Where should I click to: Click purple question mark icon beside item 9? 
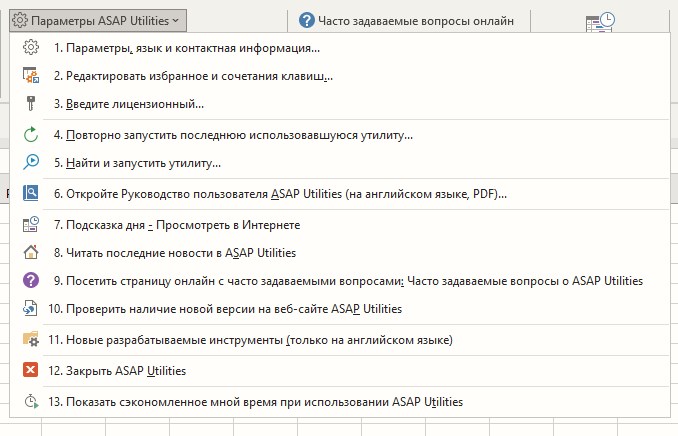point(31,280)
